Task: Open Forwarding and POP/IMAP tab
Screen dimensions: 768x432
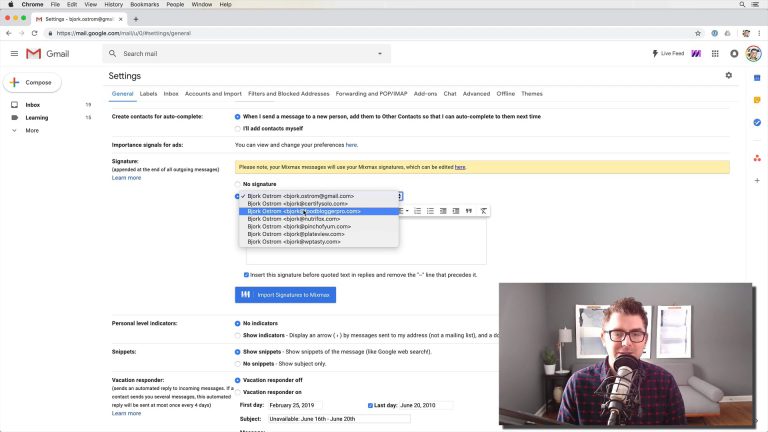Action: (x=371, y=94)
